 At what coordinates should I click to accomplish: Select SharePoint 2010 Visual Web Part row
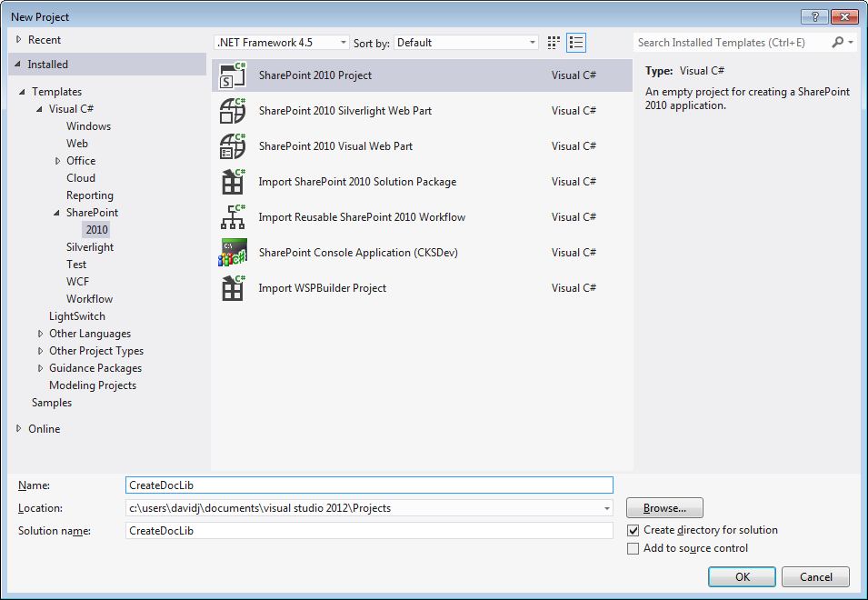422,146
